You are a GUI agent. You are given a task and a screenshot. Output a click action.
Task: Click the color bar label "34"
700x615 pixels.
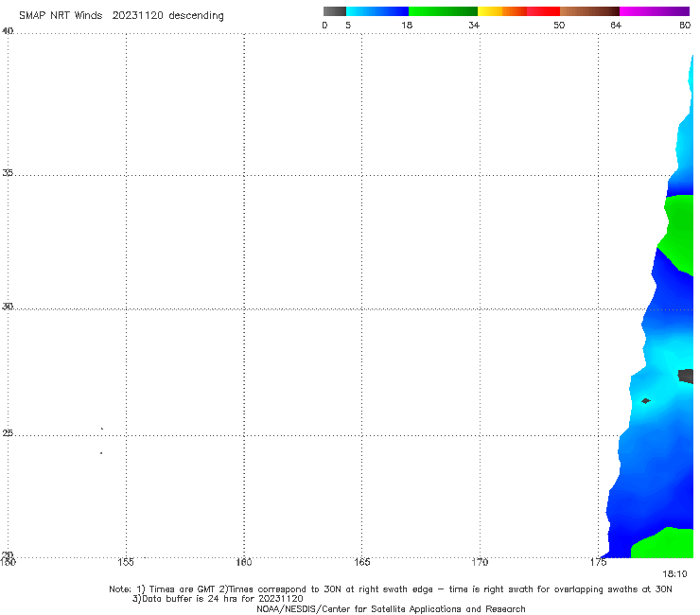click(474, 25)
